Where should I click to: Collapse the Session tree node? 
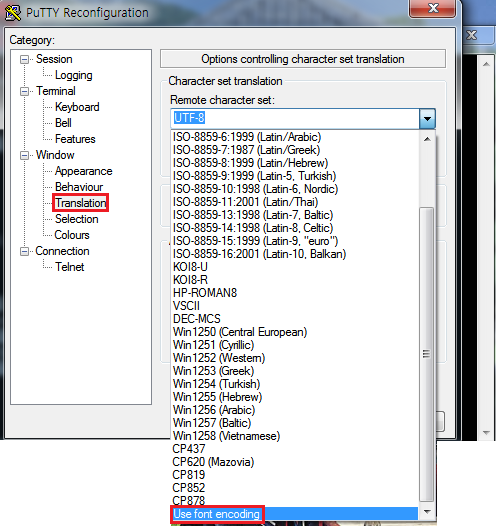coord(24,60)
